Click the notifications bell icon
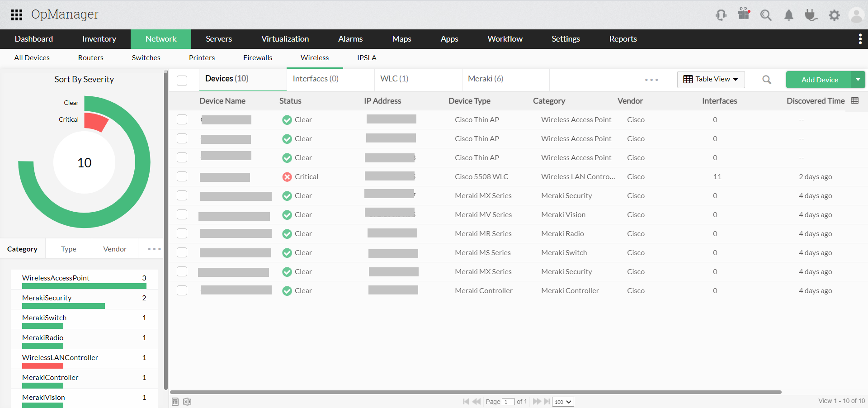 click(788, 15)
